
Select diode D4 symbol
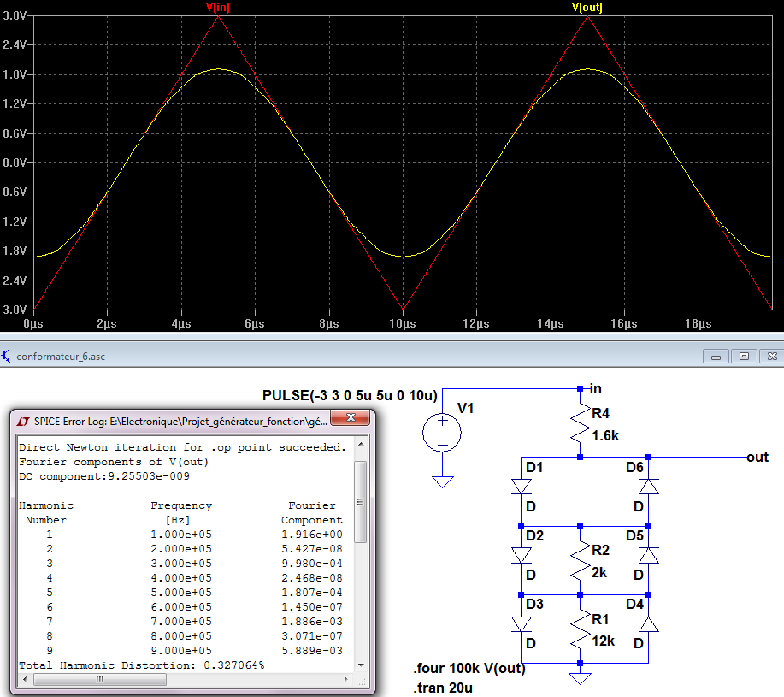(649, 624)
